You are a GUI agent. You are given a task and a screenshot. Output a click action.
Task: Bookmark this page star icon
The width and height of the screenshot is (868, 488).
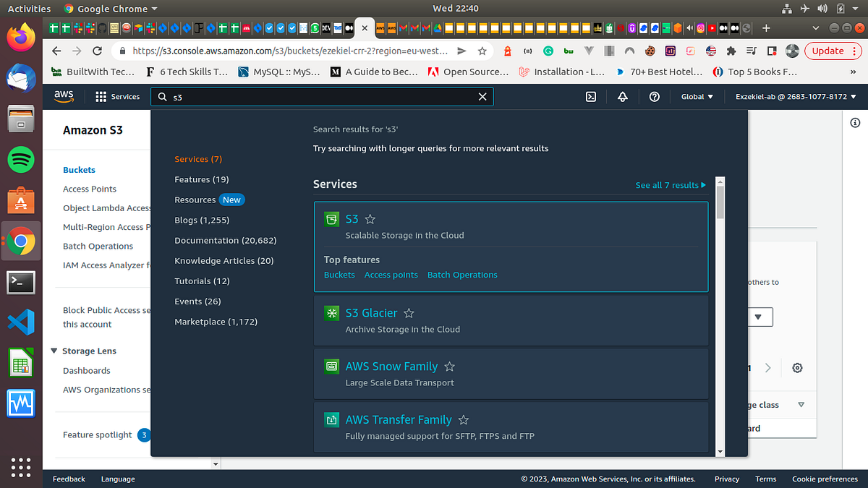click(482, 51)
